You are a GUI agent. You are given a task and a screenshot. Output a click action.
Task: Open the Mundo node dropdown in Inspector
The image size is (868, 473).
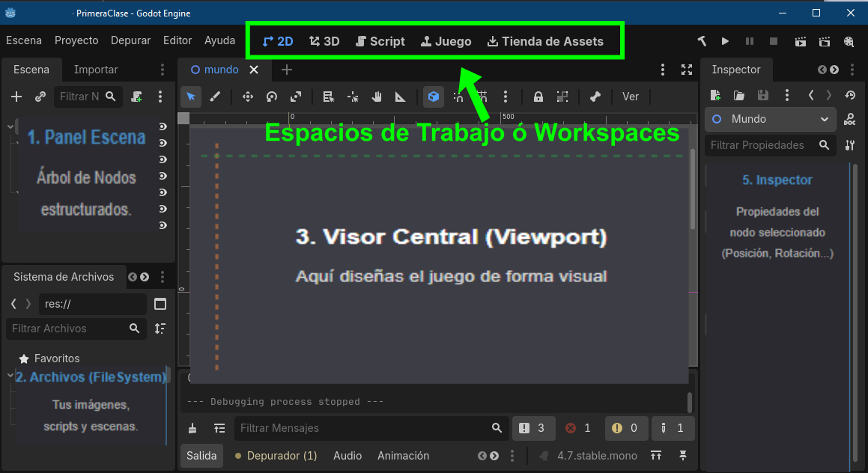[x=770, y=119]
